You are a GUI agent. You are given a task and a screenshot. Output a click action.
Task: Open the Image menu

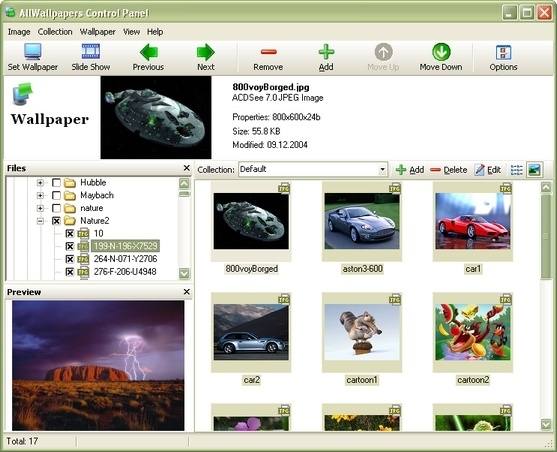(19, 32)
